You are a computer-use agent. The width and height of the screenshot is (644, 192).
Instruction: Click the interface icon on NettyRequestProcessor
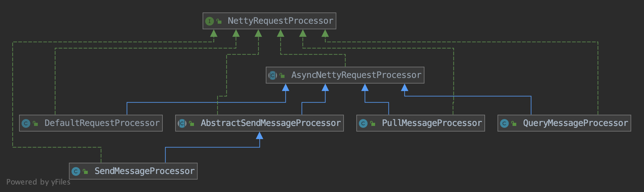coord(209,21)
